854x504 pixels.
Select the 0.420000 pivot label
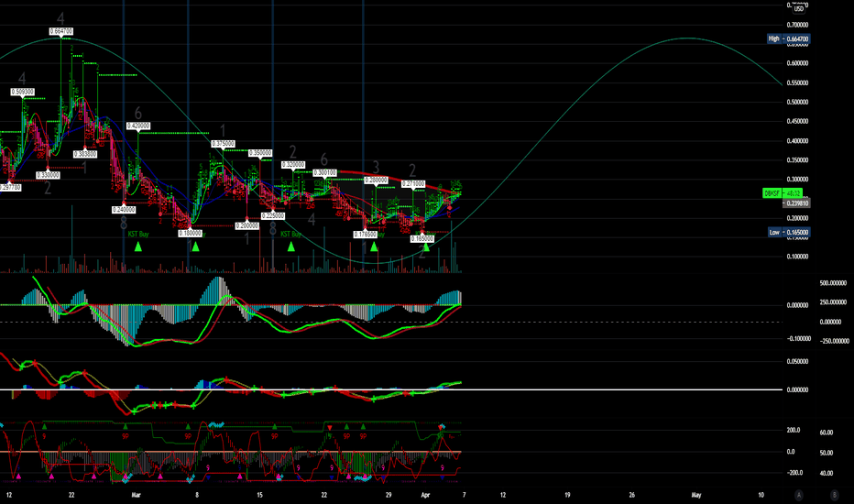(138, 126)
